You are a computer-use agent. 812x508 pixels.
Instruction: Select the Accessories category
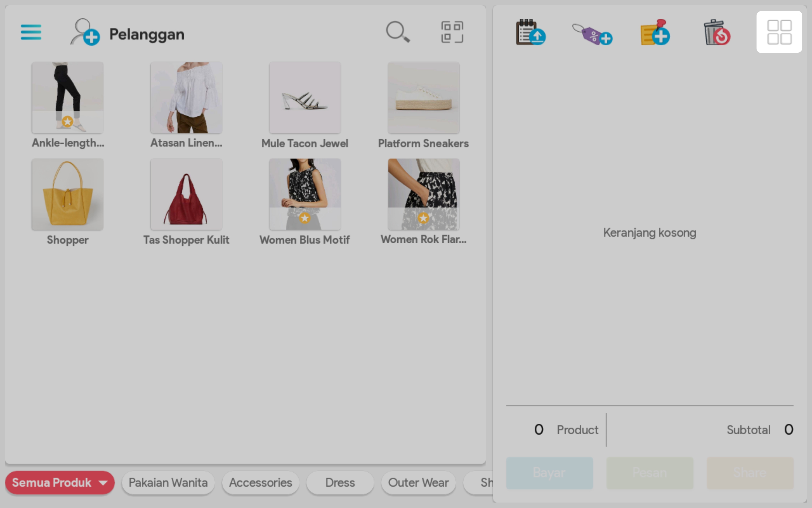point(260,482)
